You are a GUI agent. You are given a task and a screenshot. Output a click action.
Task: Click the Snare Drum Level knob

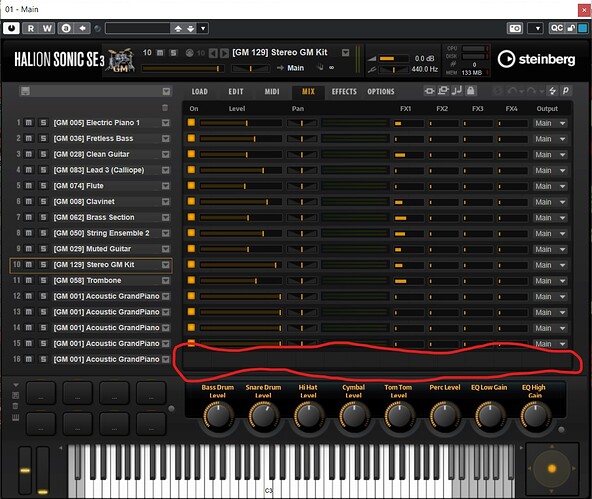click(x=263, y=415)
